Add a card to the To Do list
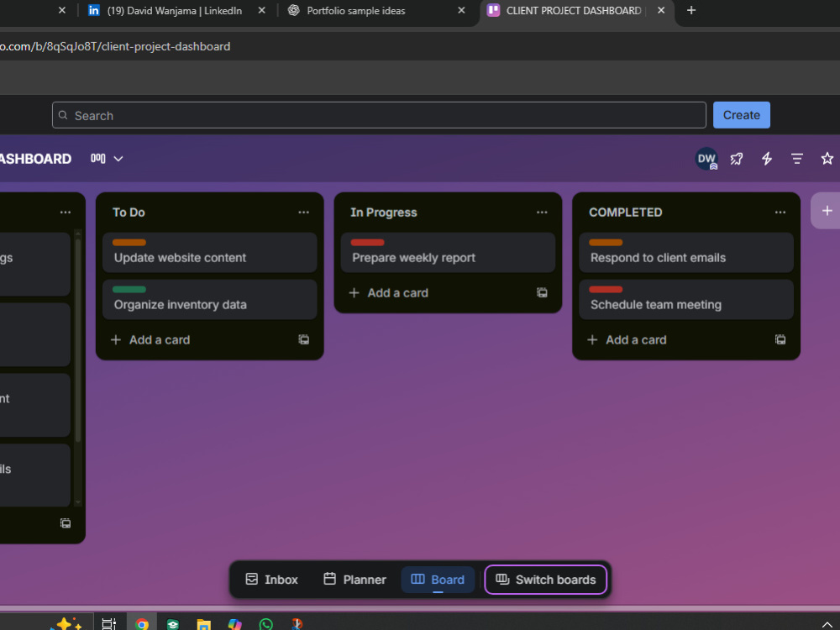The image size is (840, 630). pyautogui.click(x=150, y=339)
